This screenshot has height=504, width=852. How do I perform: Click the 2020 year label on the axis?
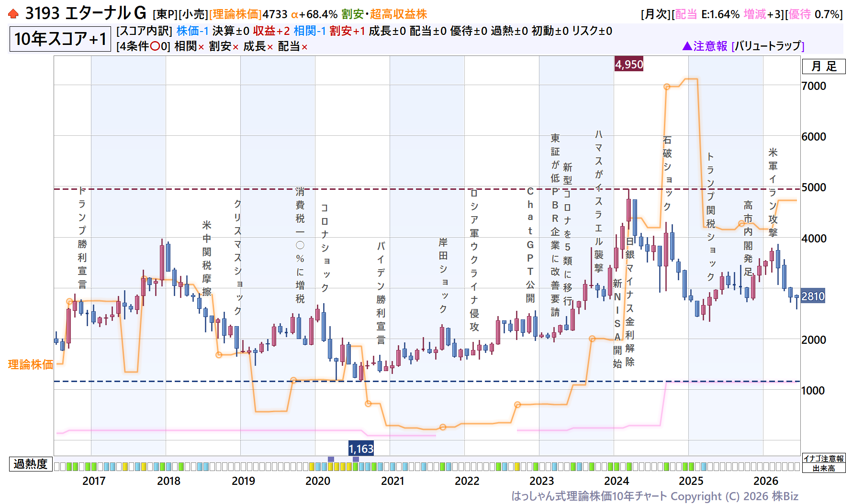[x=318, y=481]
